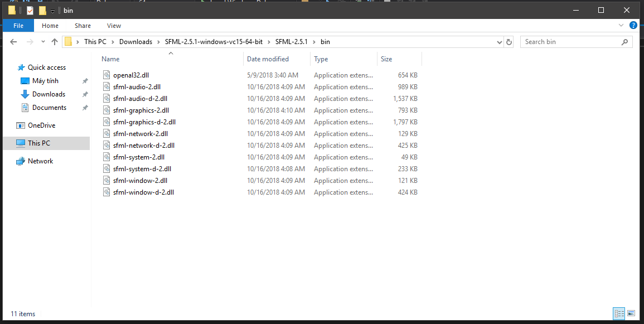Navigate to Downloads breadcrumb
Screen dimensions: 644x324
coord(135,42)
